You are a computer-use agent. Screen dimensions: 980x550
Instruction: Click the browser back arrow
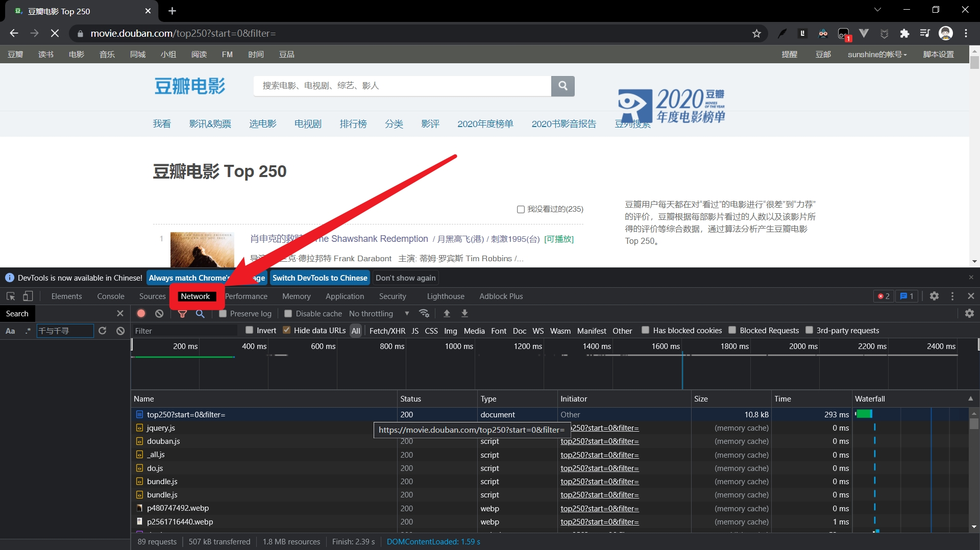click(x=14, y=33)
